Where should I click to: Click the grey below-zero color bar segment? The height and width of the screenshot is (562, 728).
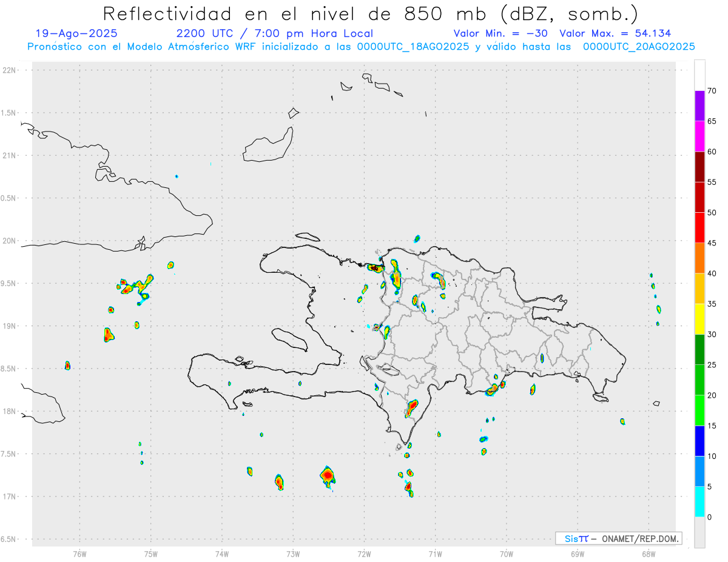coord(699,532)
